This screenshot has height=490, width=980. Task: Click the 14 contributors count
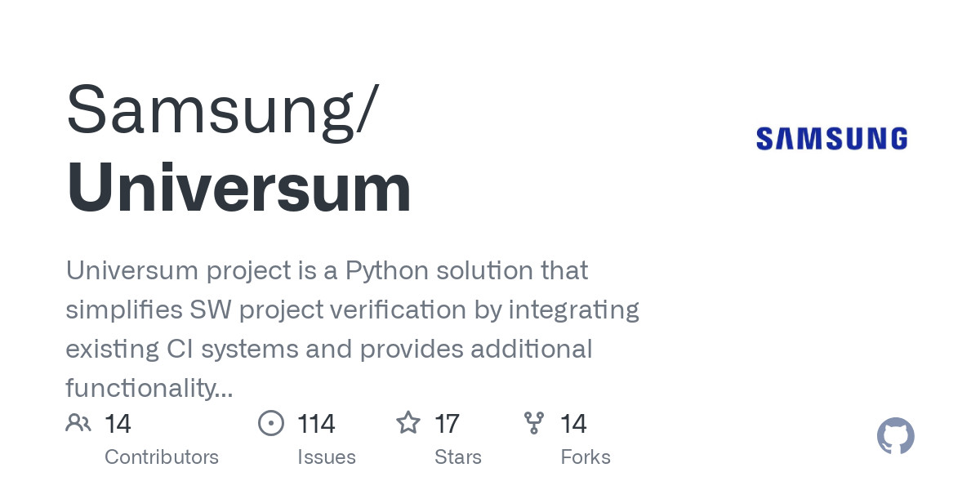point(118,424)
